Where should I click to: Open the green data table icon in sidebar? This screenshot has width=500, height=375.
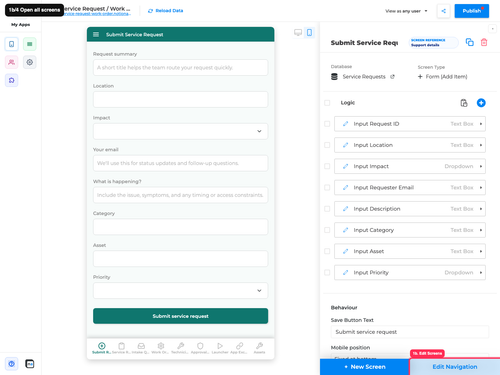coord(30,44)
